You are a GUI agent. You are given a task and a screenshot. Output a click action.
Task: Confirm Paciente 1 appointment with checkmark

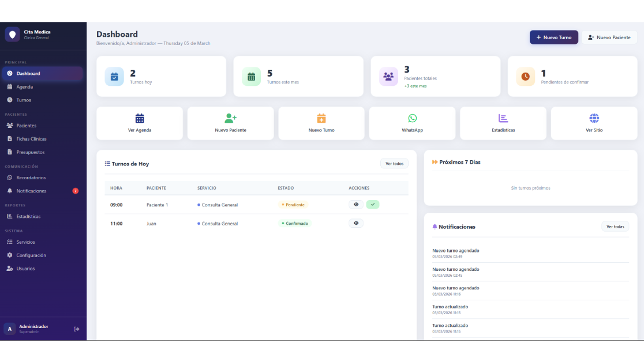(x=373, y=205)
